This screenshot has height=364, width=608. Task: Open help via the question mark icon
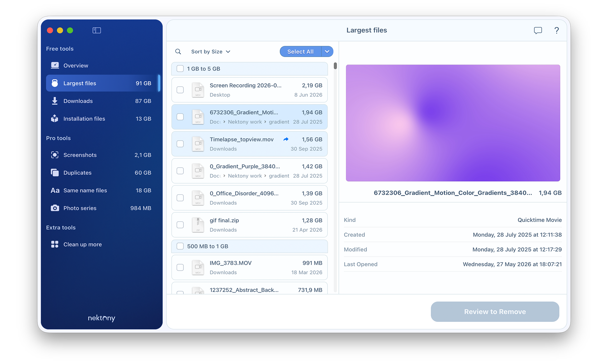tap(556, 30)
